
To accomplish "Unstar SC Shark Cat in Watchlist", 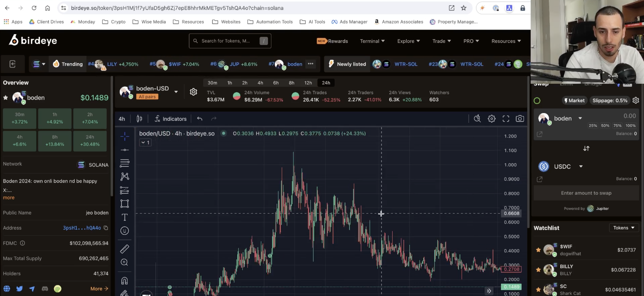I will 538,289.
